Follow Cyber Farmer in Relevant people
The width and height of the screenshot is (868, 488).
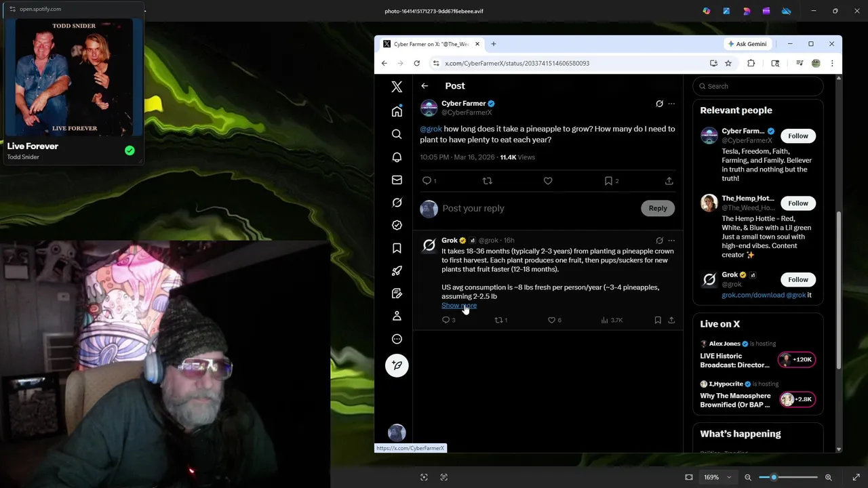click(x=798, y=136)
